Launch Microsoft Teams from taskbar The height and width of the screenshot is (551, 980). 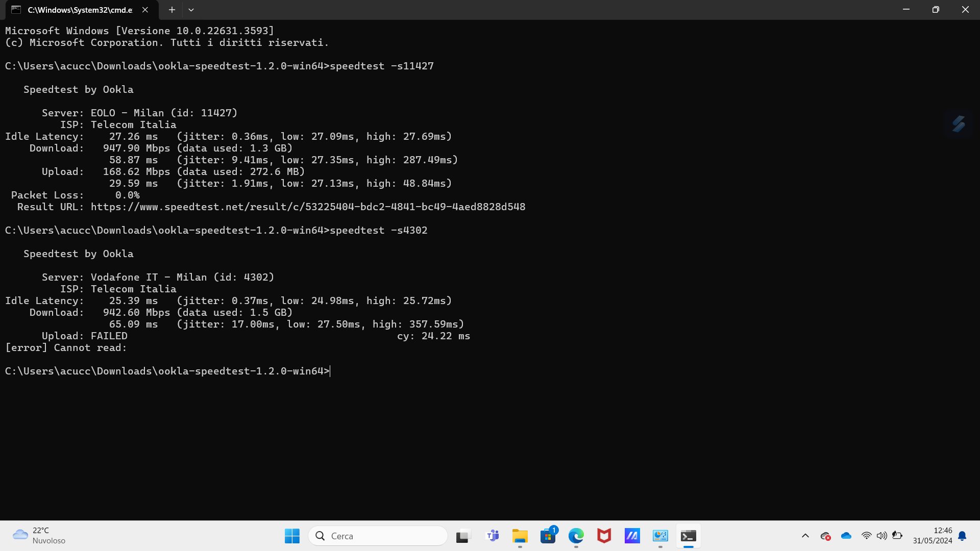[492, 536]
